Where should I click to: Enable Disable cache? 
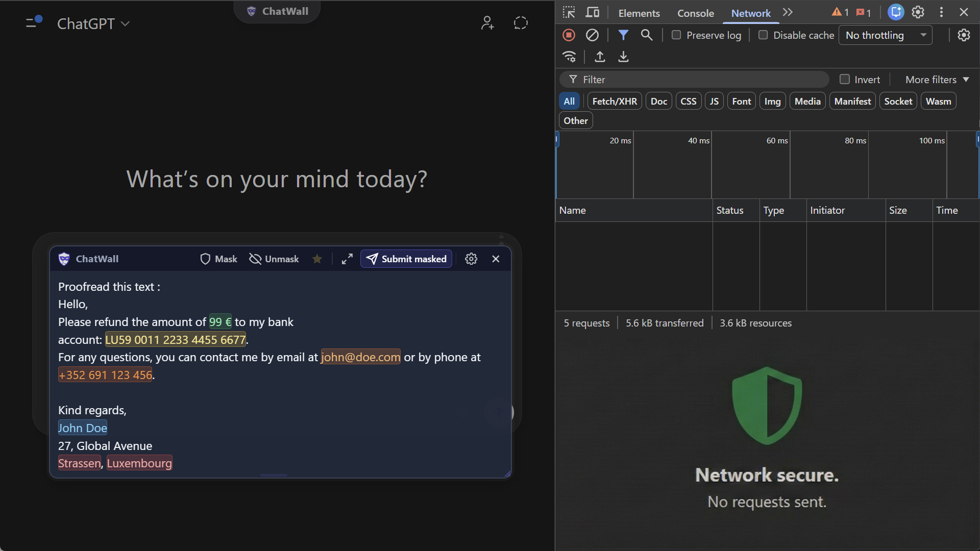(x=763, y=35)
